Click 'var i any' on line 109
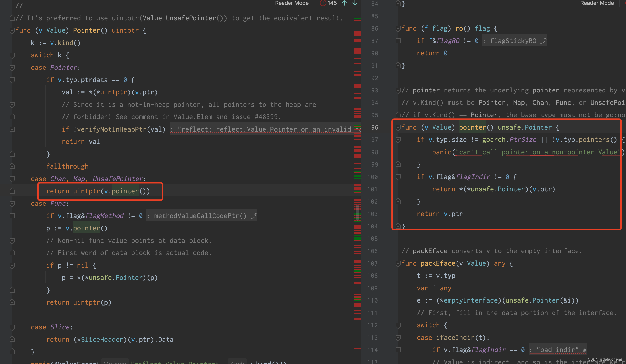 (x=434, y=288)
